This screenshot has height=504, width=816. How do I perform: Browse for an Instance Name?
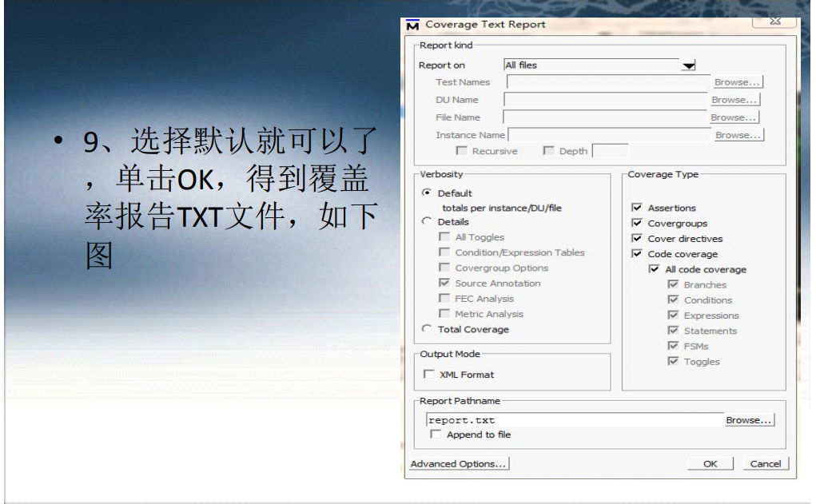click(x=737, y=134)
